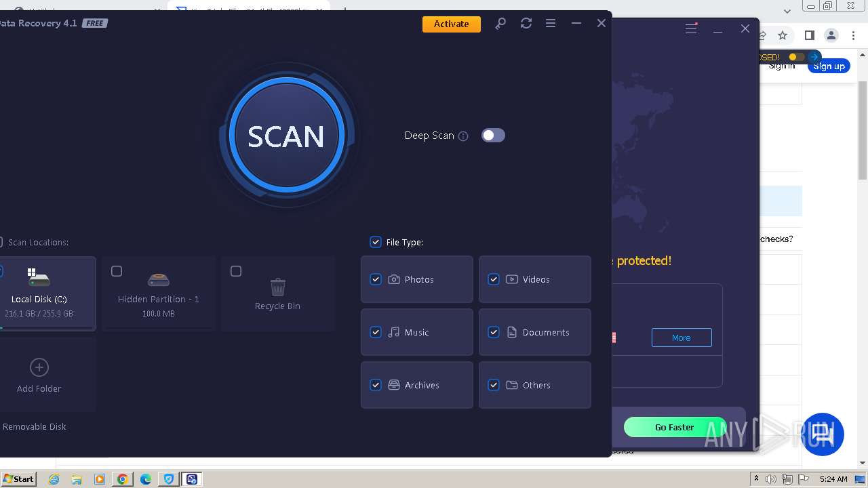Click the 'Scan Locations:' label

point(38,242)
